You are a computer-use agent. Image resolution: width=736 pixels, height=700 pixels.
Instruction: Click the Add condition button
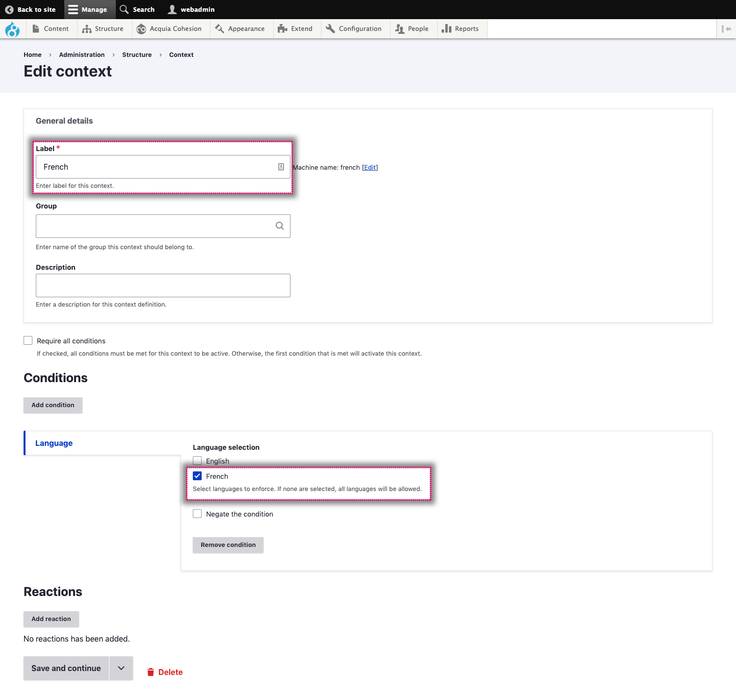(53, 405)
